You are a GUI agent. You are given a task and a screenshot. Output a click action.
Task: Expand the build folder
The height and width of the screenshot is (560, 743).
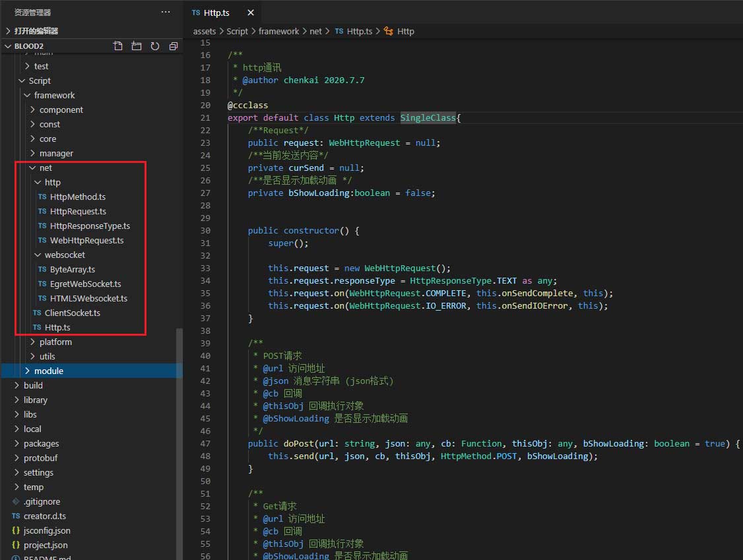[x=16, y=385]
